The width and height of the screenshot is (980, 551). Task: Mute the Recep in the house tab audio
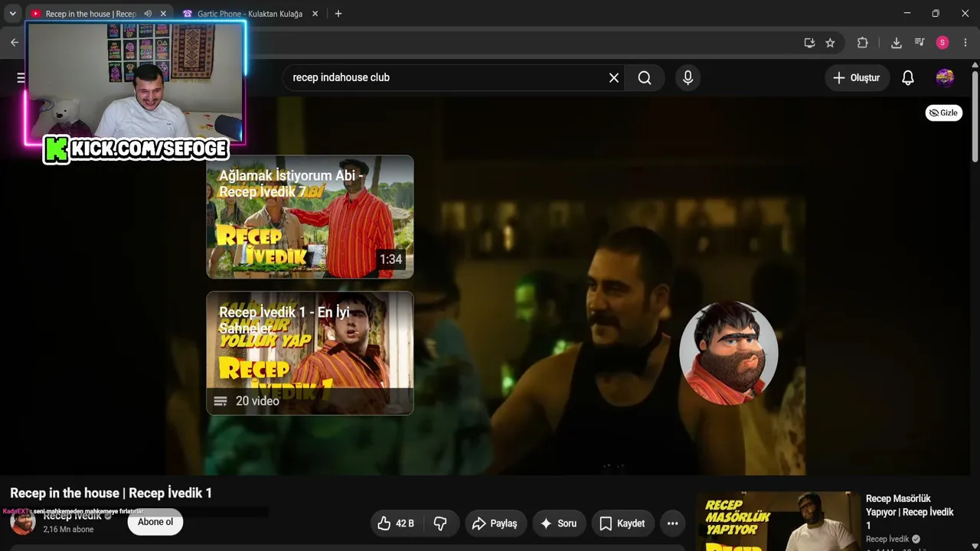click(x=148, y=14)
